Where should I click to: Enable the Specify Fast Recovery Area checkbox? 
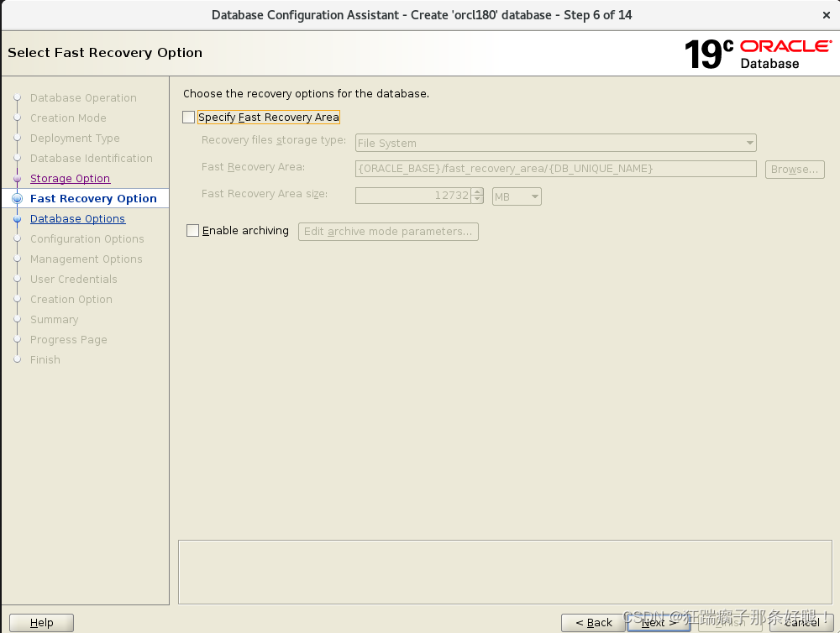pos(189,117)
